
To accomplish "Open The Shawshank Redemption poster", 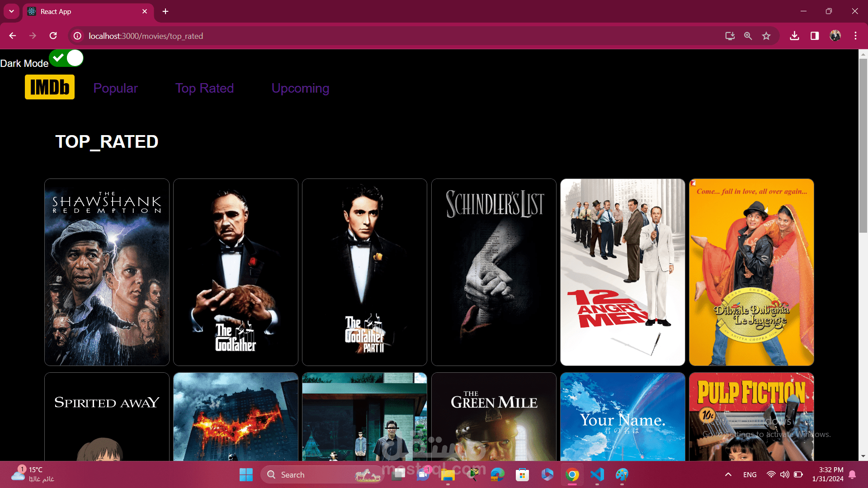I will (x=107, y=272).
